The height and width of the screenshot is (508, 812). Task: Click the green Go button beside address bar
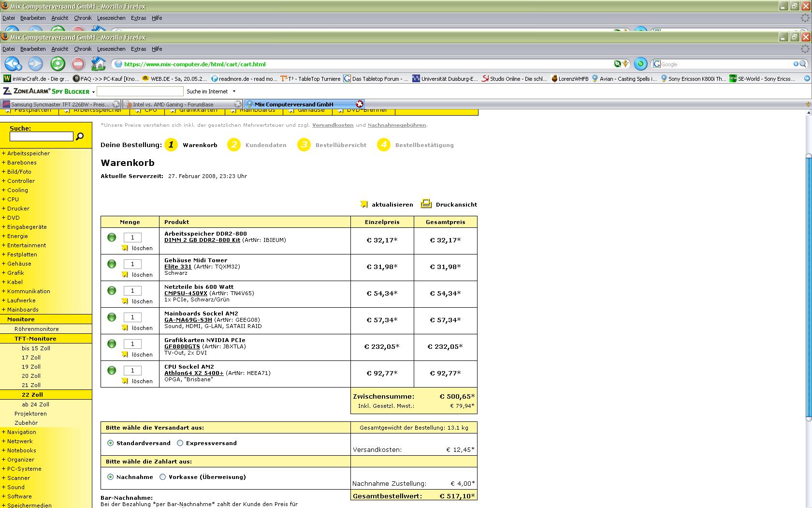(x=640, y=64)
